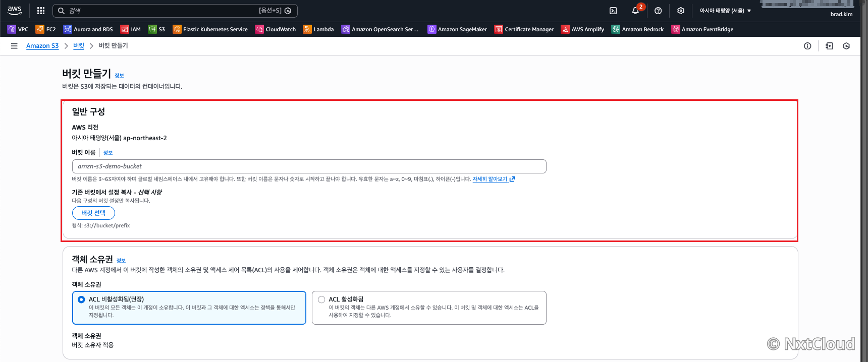Click the search field in top bar
868x362 pixels.
175,11
